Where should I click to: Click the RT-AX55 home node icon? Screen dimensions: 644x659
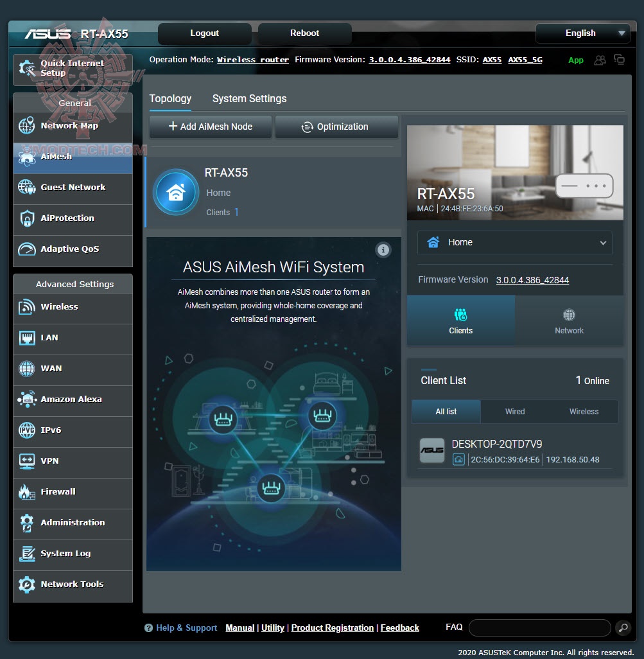pyautogui.click(x=175, y=193)
